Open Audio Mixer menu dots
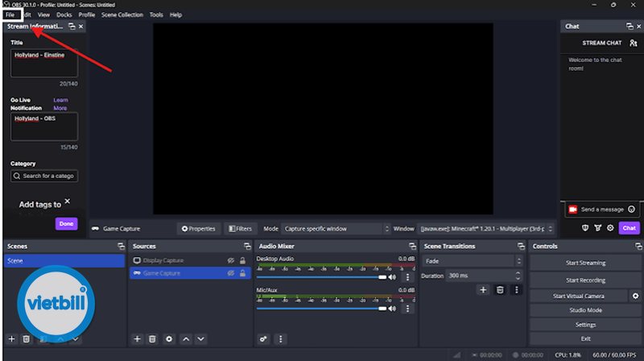Image resolution: width=644 pixels, height=361 pixels. [280, 338]
